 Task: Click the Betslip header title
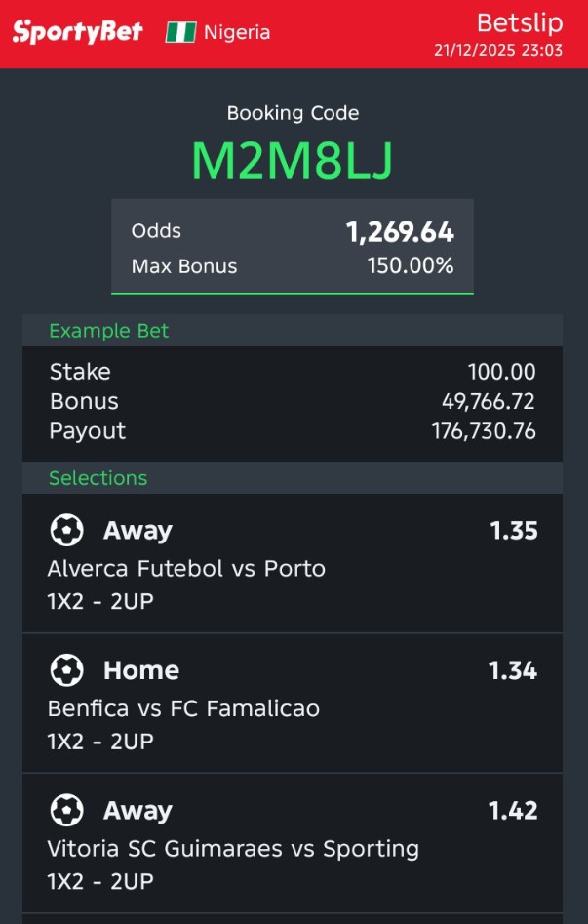click(520, 23)
